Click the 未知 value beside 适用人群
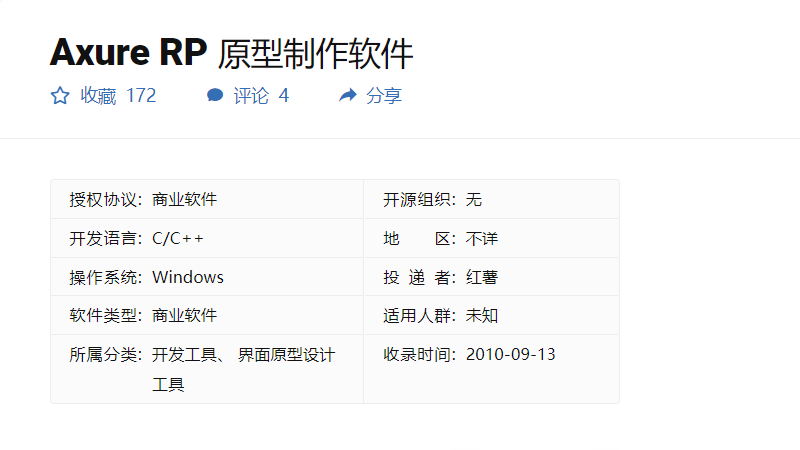 [x=482, y=315]
